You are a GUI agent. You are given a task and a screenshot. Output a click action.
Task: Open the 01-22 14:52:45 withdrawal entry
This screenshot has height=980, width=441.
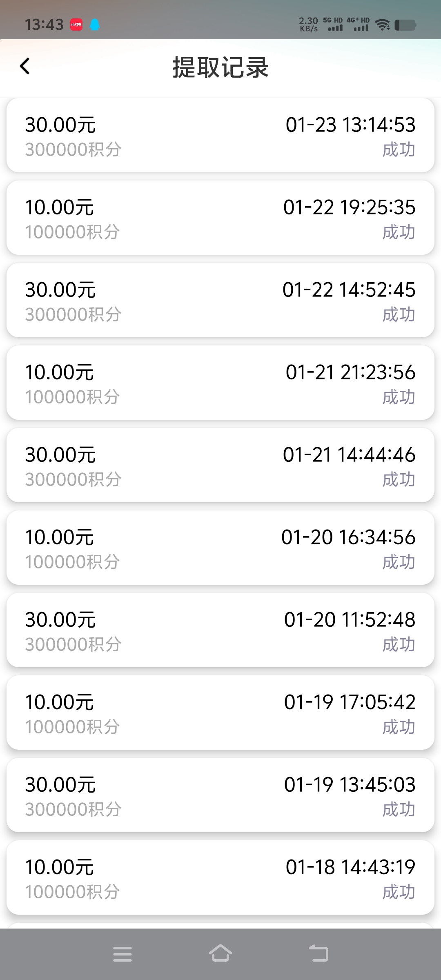tap(220, 301)
